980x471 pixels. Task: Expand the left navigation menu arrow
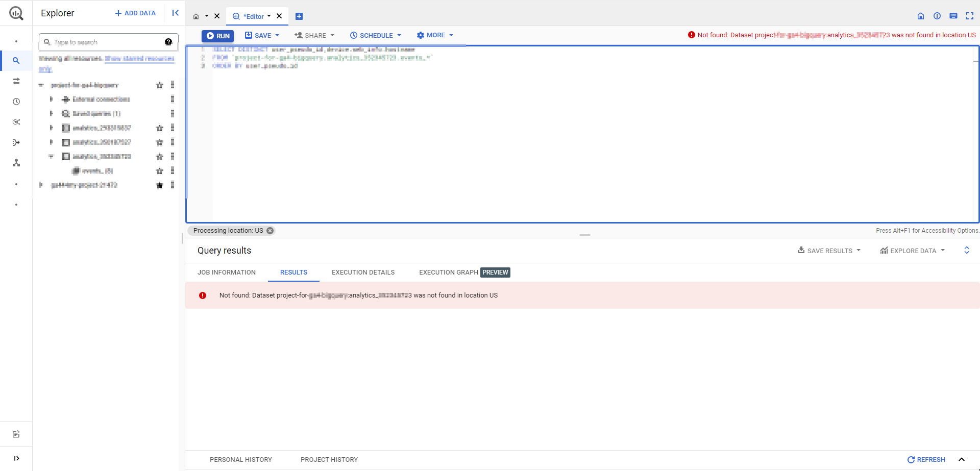coord(16,458)
